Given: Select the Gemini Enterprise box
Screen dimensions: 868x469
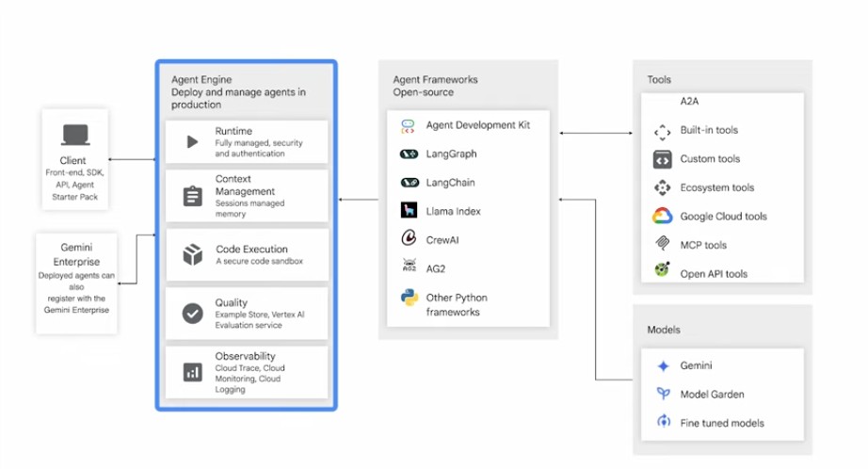Looking at the screenshot, I should [x=76, y=283].
